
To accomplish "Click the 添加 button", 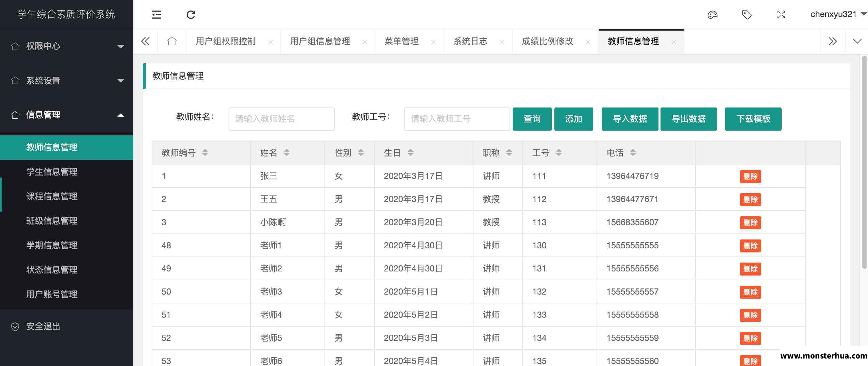I will click(573, 119).
